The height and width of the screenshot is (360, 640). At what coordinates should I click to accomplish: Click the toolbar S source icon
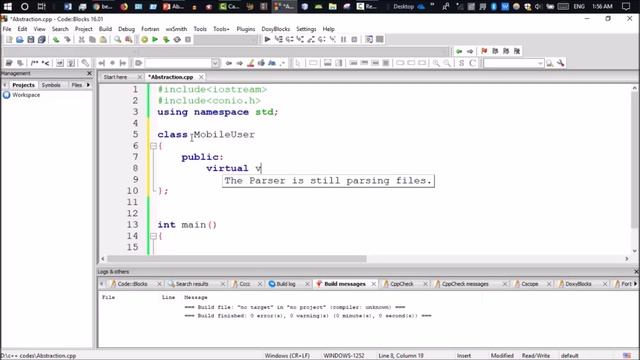coord(462,63)
